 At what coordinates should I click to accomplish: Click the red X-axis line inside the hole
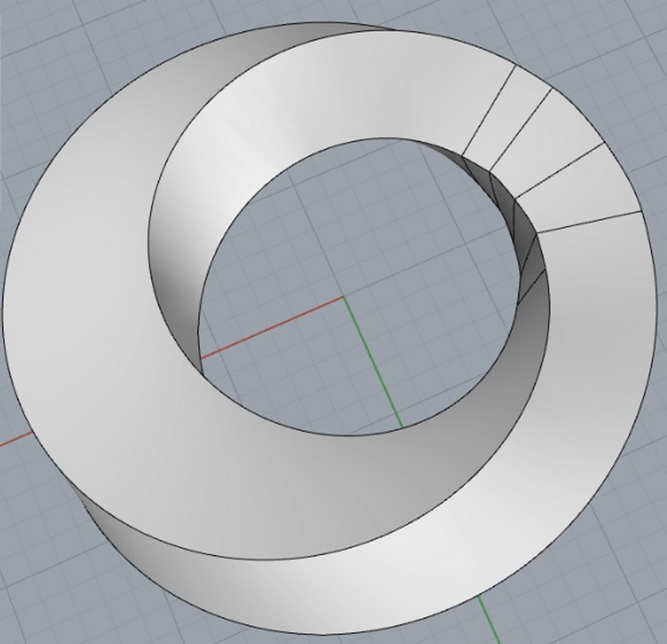(x=278, y=325)
